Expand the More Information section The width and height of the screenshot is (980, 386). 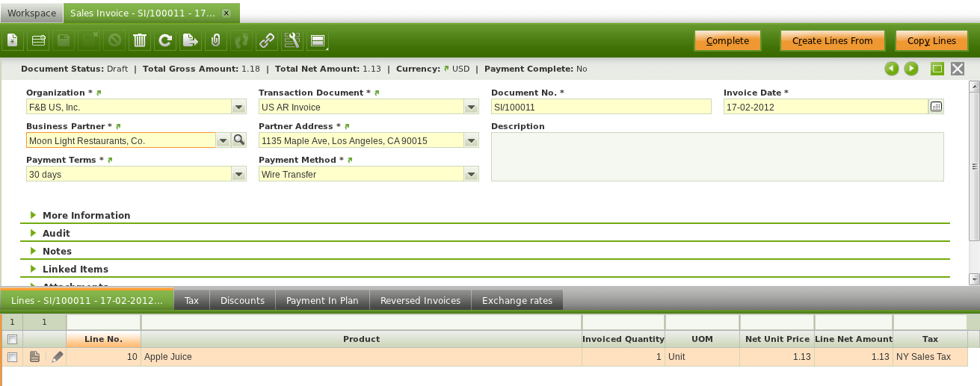pyautogui.click(x=86, y=215)
